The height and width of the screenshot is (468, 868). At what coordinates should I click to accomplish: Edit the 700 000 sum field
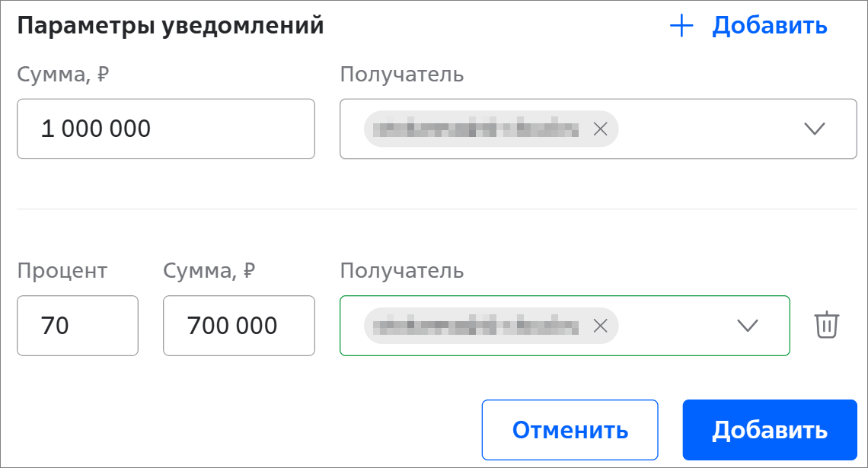[238, 326]
